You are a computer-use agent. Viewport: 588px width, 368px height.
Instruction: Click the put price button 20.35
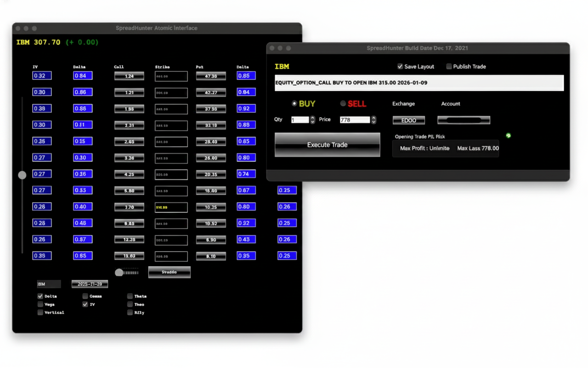tap(211, 174)
